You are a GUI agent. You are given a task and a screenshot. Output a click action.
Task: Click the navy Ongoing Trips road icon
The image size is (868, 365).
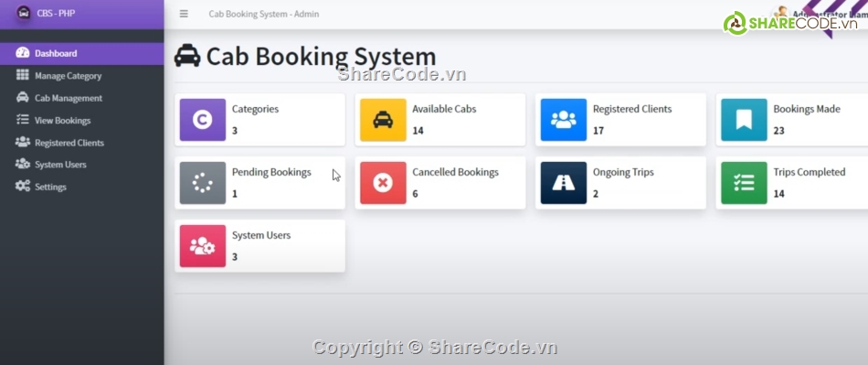(564, 183)
